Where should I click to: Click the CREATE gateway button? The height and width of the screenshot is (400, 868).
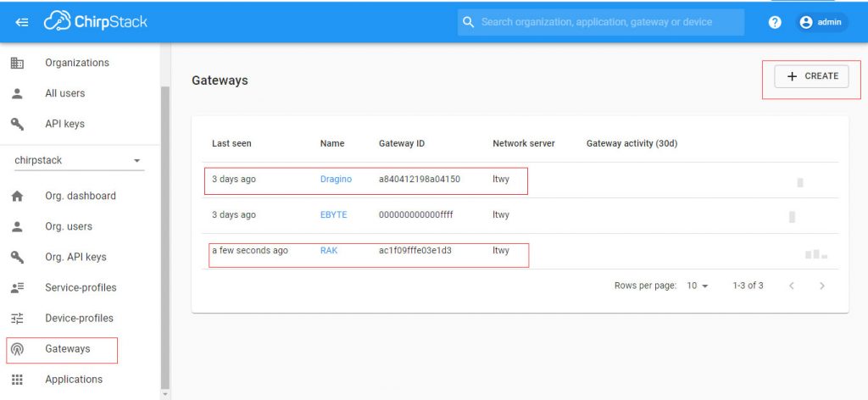[811, 76]
